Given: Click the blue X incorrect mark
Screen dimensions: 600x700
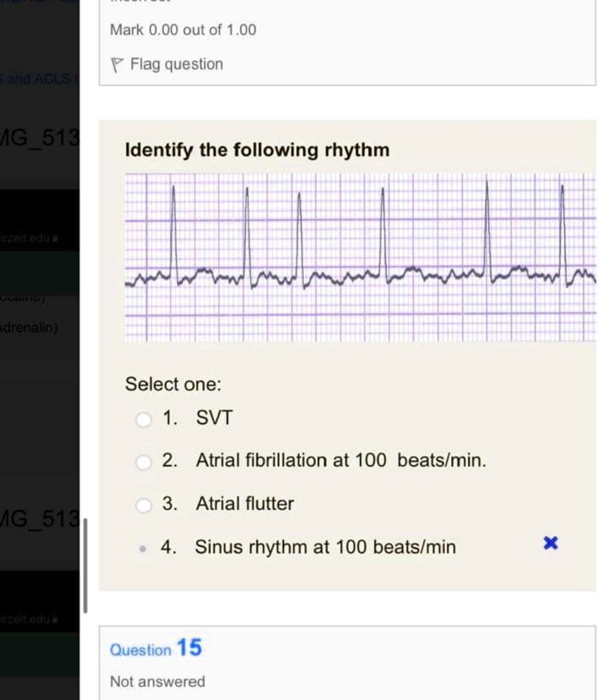Looking at the screenshot, I should (x=550, y=543).
